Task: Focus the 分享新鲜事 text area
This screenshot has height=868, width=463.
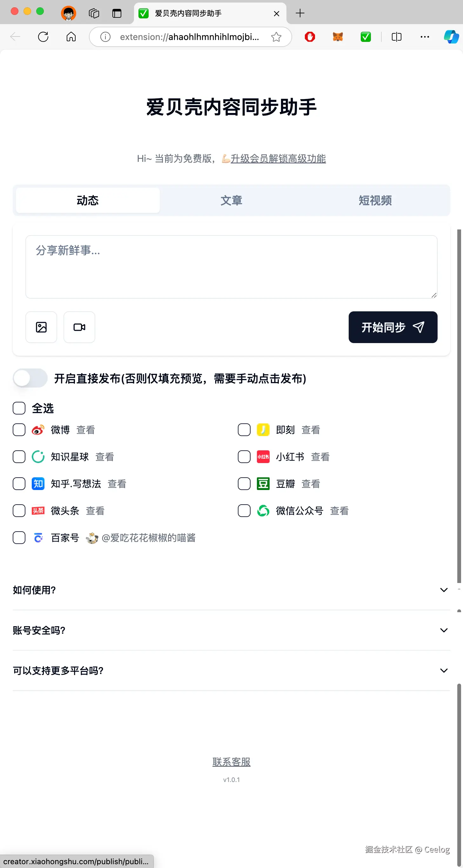Action: (231, 267)
